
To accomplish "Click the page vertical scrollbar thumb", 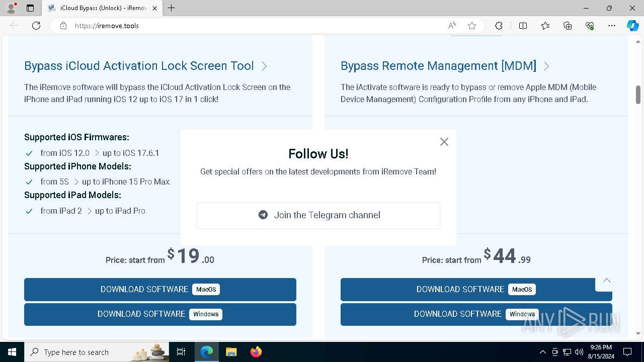I will [x=638, y=95].
